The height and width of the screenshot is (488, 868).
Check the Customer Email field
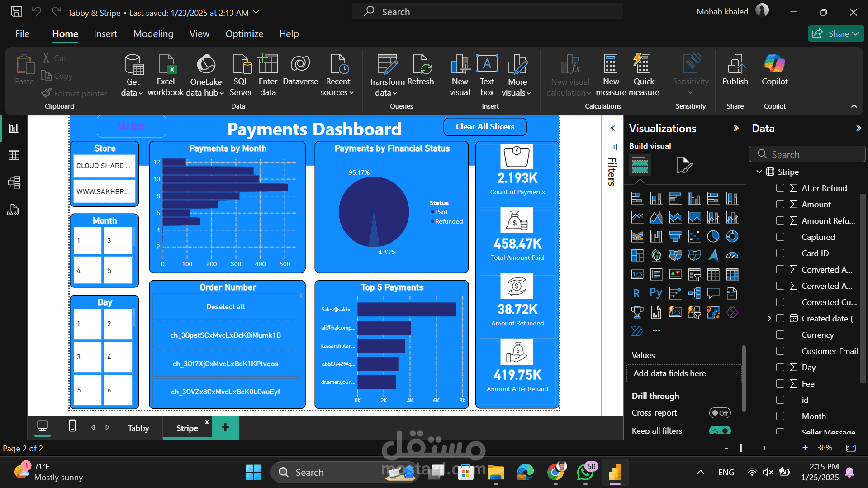(x=780, y=351)
